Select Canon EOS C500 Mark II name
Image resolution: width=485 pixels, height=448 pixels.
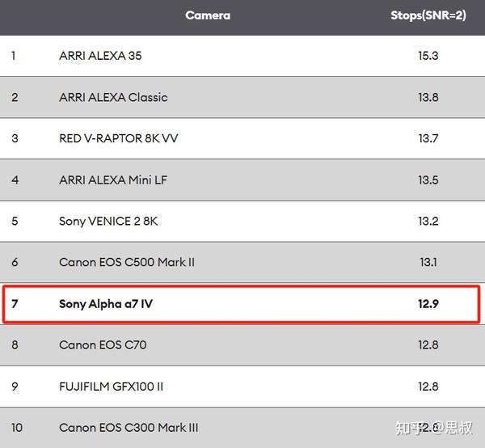tap(127, 262)
